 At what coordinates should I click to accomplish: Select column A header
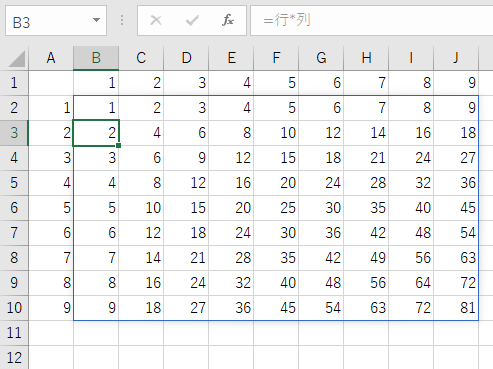tap(51, 58)
